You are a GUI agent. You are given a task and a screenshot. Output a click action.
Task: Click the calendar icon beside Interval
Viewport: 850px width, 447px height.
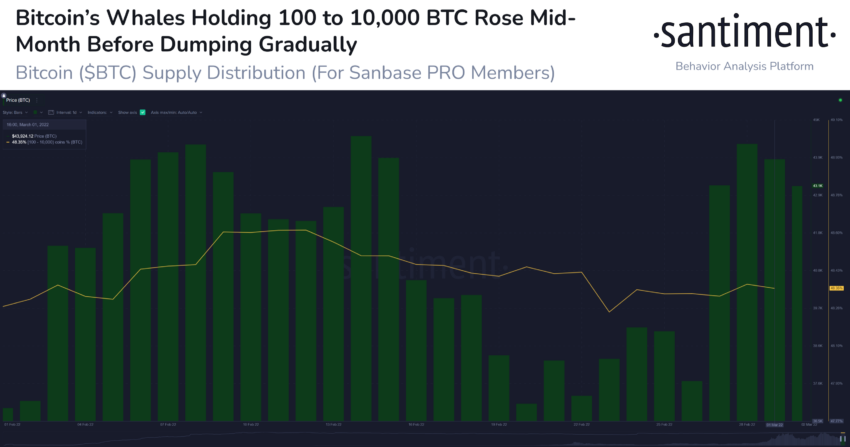pyautogui.click(x=51, y=113)
